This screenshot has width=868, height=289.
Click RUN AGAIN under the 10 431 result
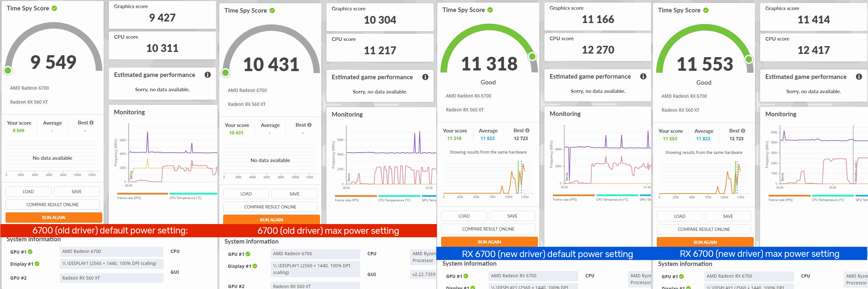point(272,220)
